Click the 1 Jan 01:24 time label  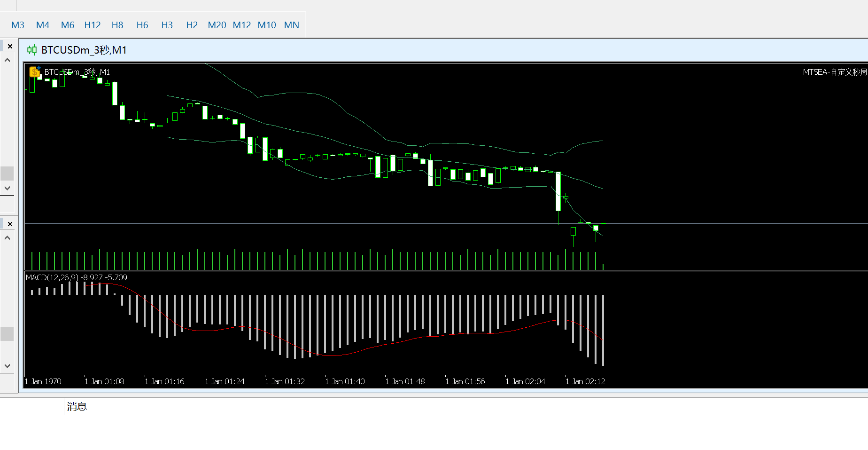click(x=225, y=381)
